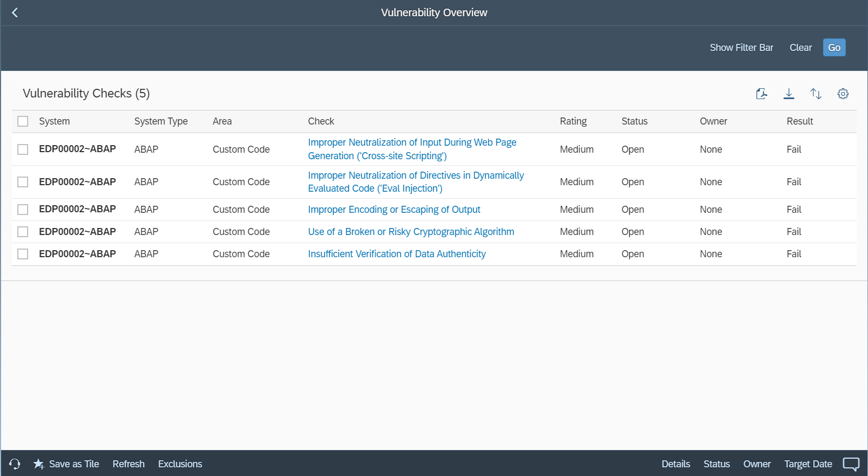This screenshot has width=868, height=476.
Task: Click Refresh in the footer toolbar
Action: point(128,464)
